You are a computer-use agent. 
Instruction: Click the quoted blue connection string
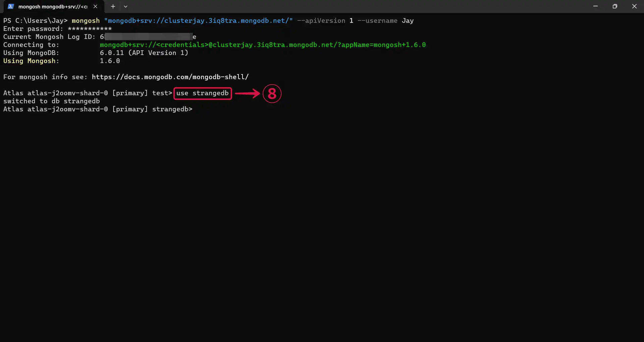point(198,21)
